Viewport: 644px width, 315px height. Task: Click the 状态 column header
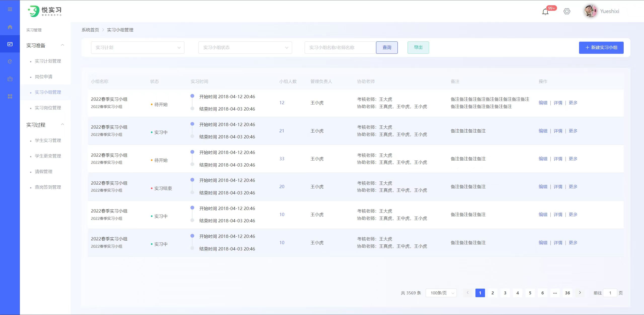pos(154,81)
